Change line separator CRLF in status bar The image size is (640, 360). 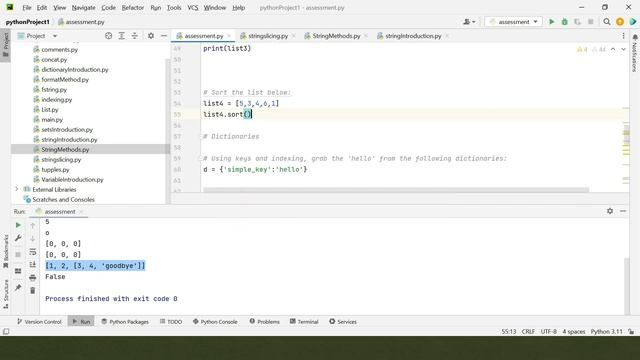coord(528,331)
